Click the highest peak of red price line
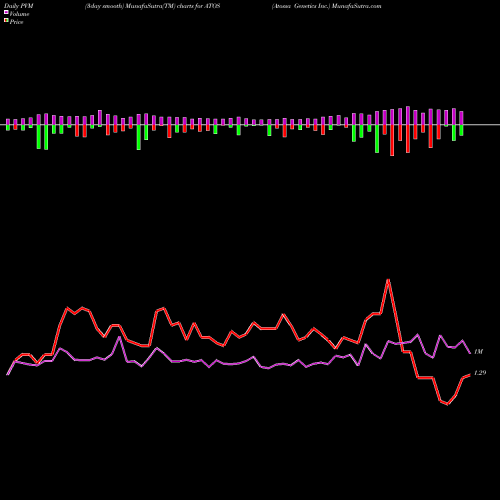This screenshot has height=500, width=500. click(x=388, y=280)
